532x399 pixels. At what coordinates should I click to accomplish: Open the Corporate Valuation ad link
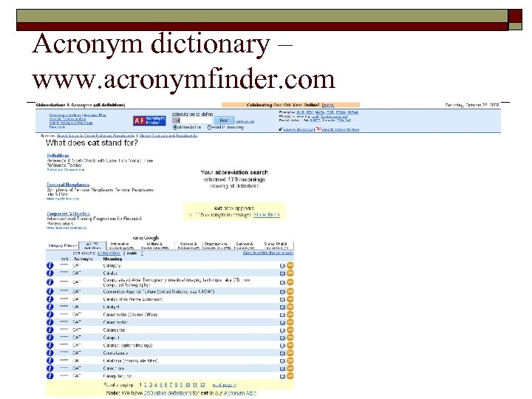click(68, 214)
